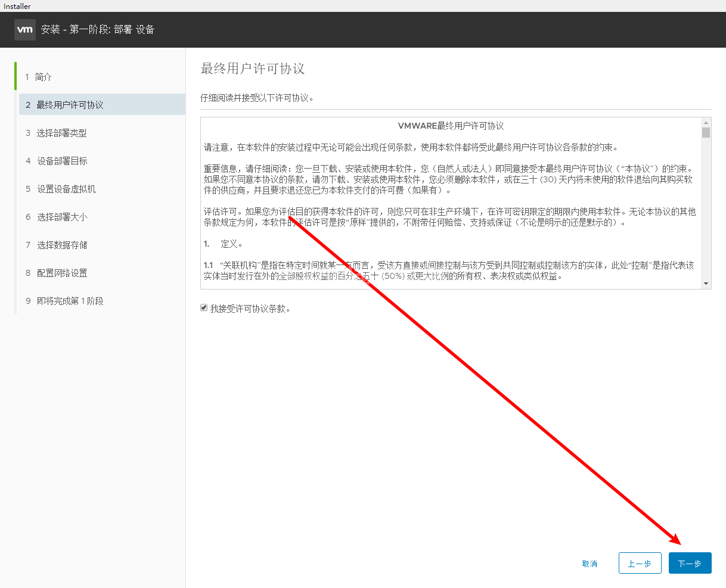The height and width of the screenshot is (588, 726).
Task: Click the 下一步 button
Action: (x=690, y=563)
